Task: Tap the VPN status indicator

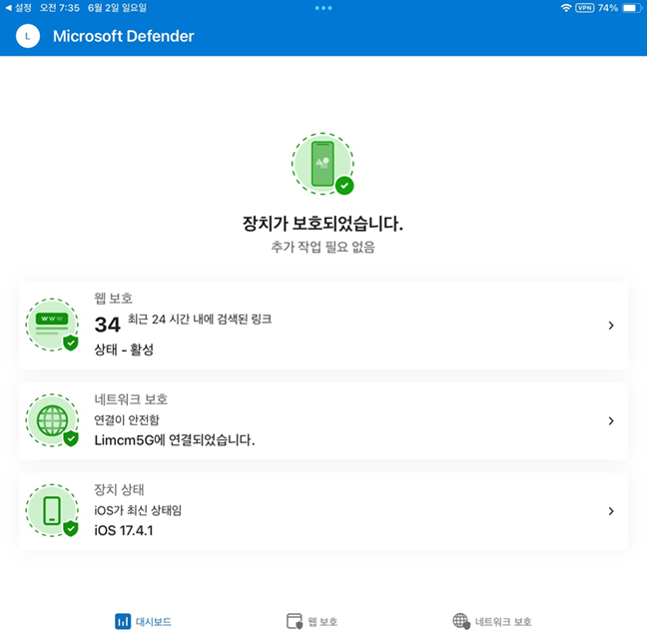Action: [585, 8]
